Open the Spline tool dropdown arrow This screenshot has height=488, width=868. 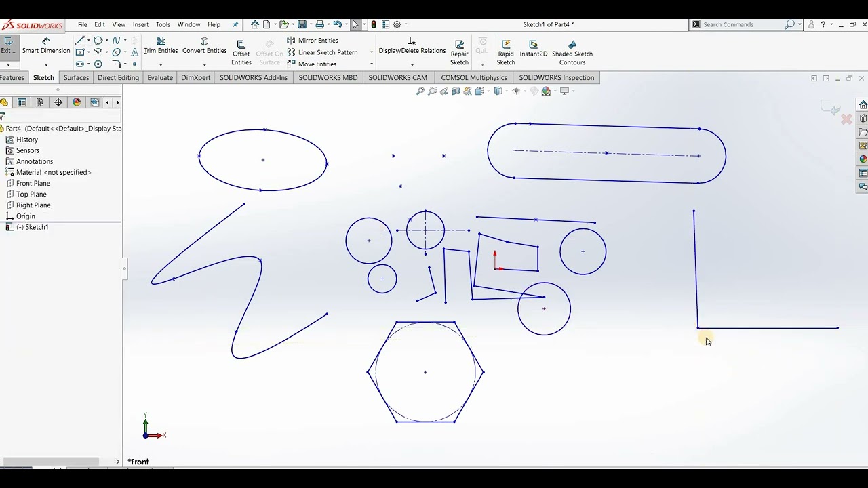click(125, 41)
